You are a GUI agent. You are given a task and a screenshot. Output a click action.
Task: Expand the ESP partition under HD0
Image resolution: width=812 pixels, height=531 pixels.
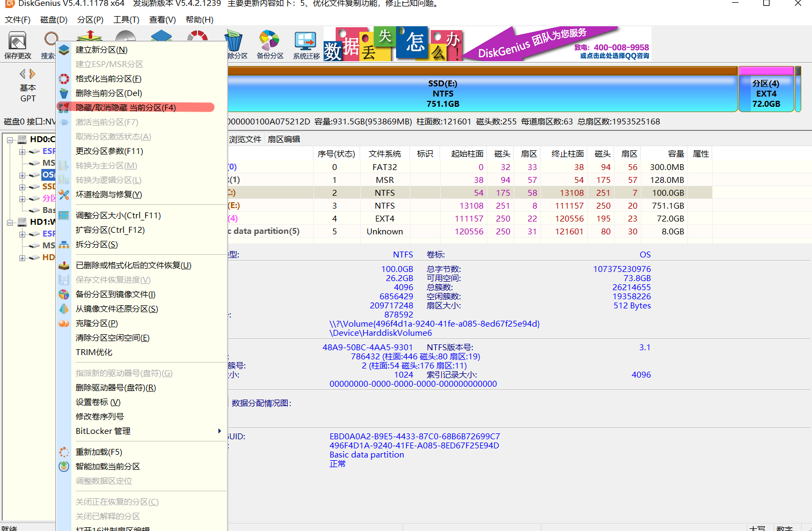click(x=22, y=151)
